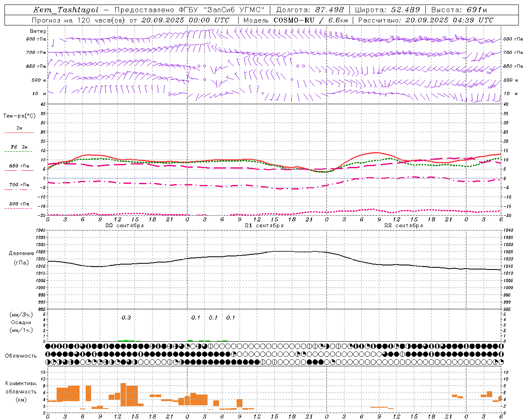Click the black pressure curve line

tap(274, 251)
